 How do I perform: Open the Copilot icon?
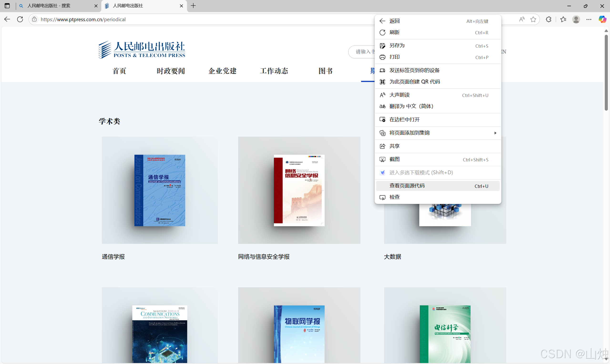click(602, 19)
